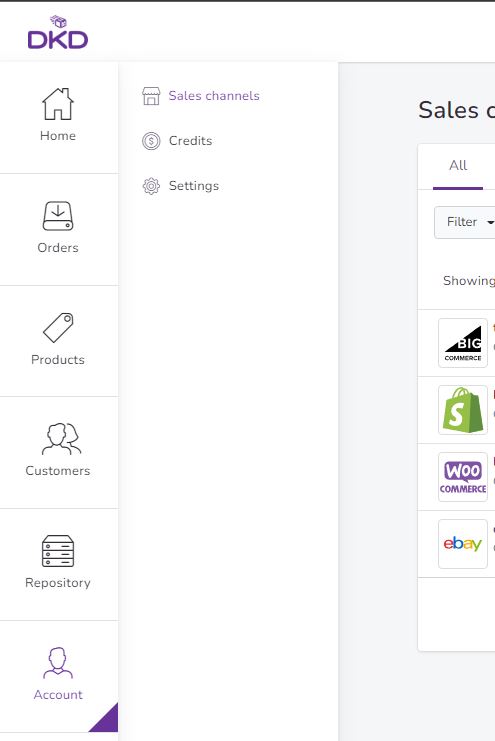Open the Orders section icon
Image resolution: width=495 pixels, height=741 pixels.
pyautogui.click(x=58, y=216)
